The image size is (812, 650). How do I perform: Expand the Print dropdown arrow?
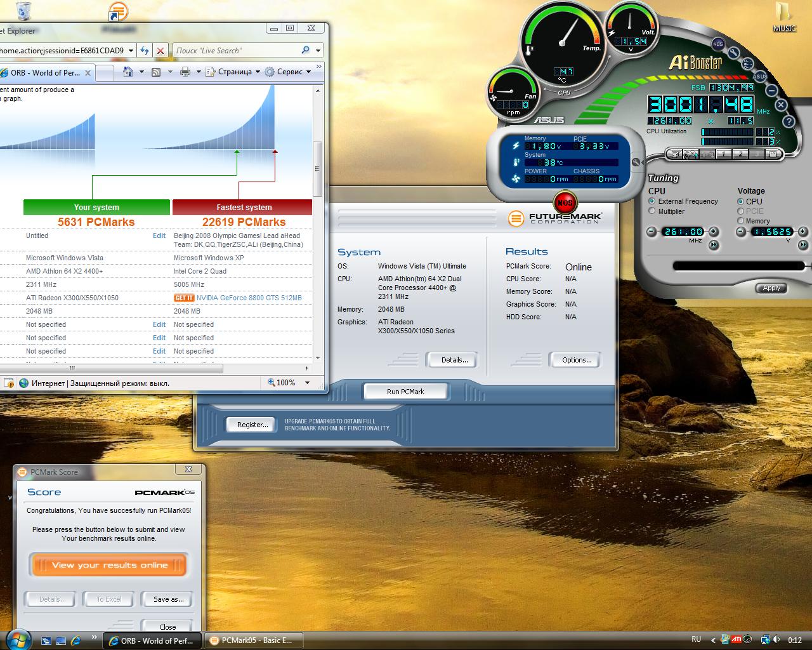(198, 72)
